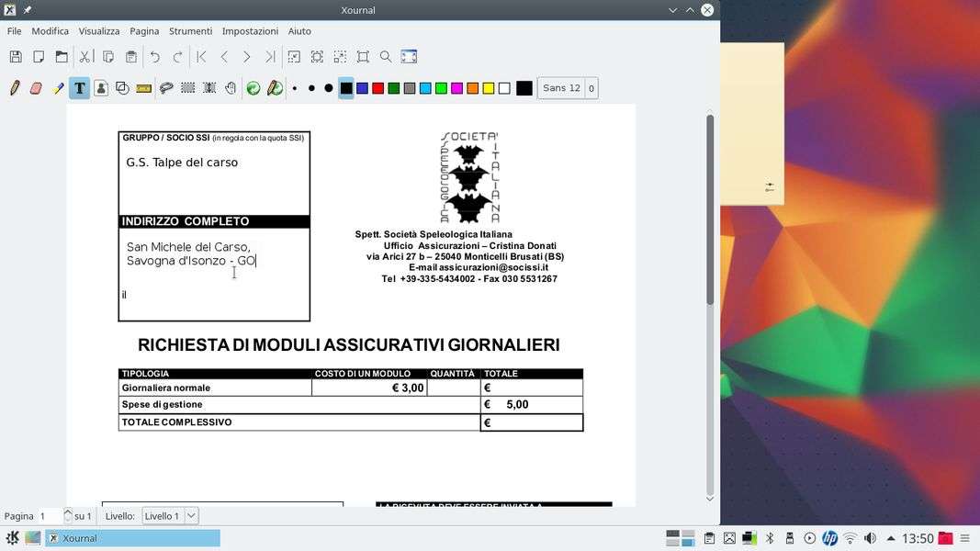This screenshot has width=980, height=551.
Task: Click the normal size zoom icon
Action: pyautogui.click(x=363, y=57)
